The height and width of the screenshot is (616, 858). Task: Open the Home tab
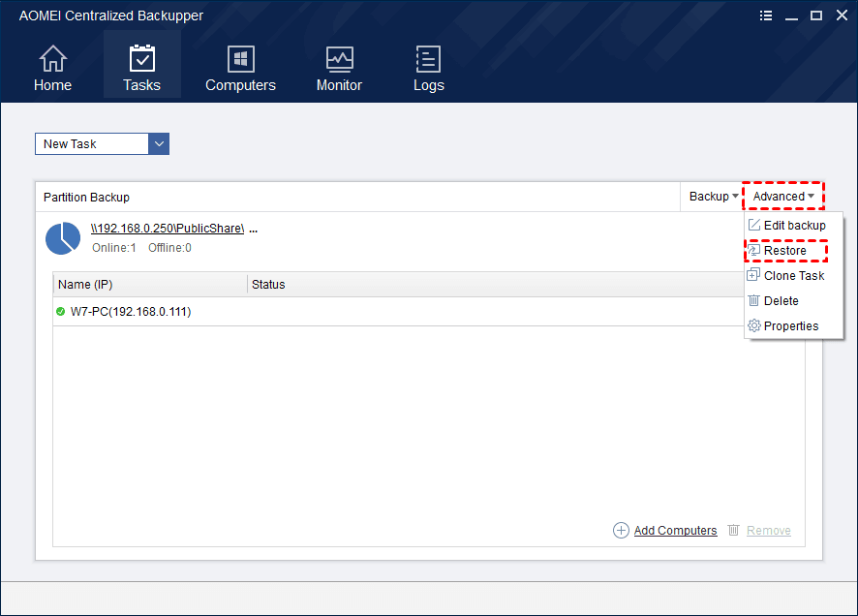pyautogui.click(x=52, y=68)
